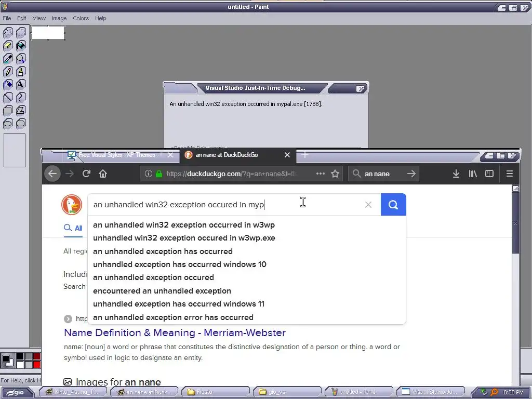Open Name Definition & Meaning Merriam-Webster link
Screen dimensions: 532x399
point(175,333)
